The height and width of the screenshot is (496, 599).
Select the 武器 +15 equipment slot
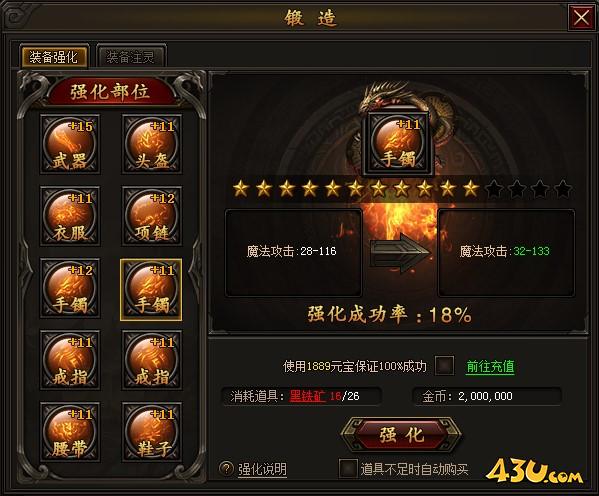pyautogui.click(x=70, y=144)
